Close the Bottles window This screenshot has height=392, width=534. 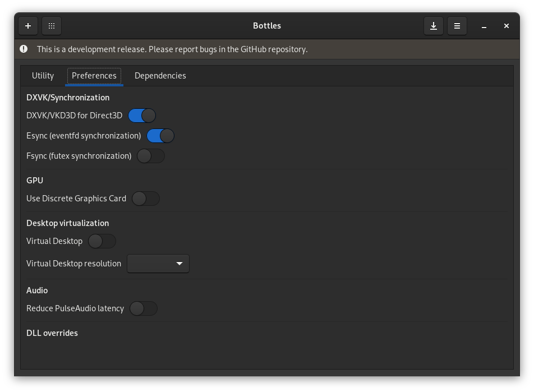[x=507, y=26]
